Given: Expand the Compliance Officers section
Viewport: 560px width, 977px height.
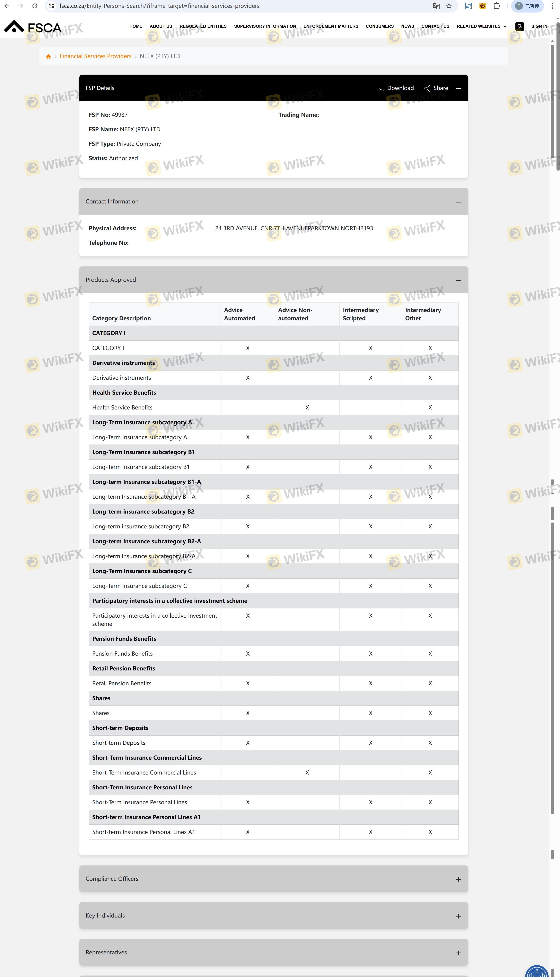Looking at the screenshot, I should point(458,879).
